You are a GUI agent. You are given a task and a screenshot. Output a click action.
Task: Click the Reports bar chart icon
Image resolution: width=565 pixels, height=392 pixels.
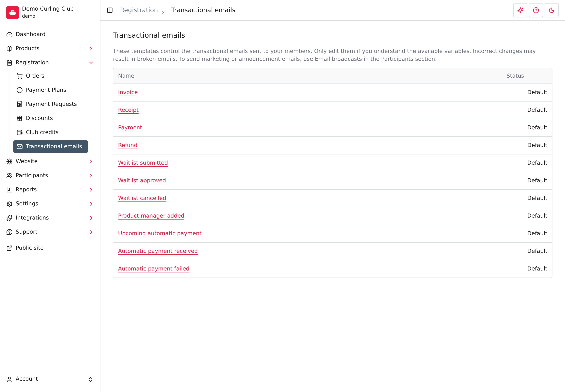[x=9, y=190]
